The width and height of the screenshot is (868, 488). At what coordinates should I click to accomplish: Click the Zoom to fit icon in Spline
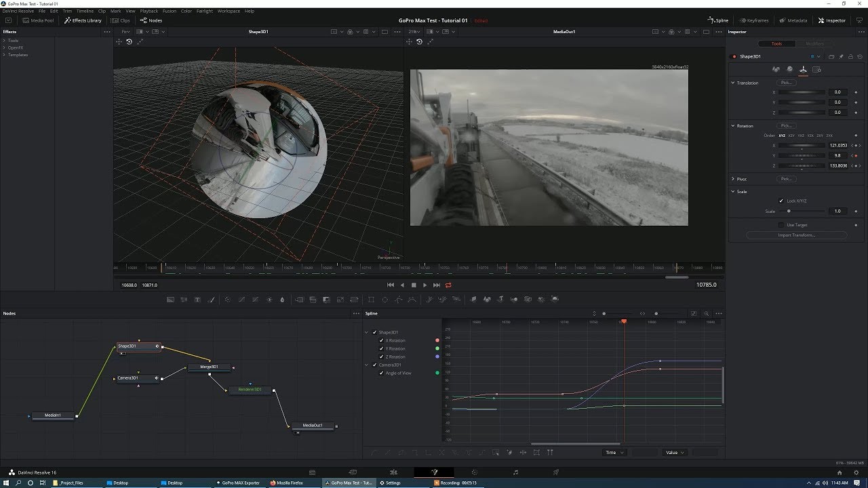[x=694, y=314]
